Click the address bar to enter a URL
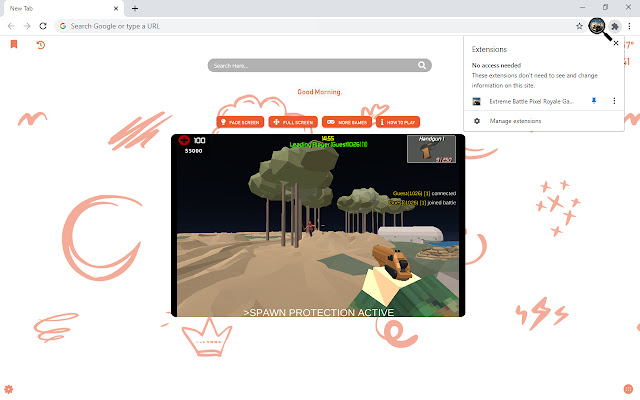Image resolution: width=640 pixels, height=400 pixels. (318, 26)
